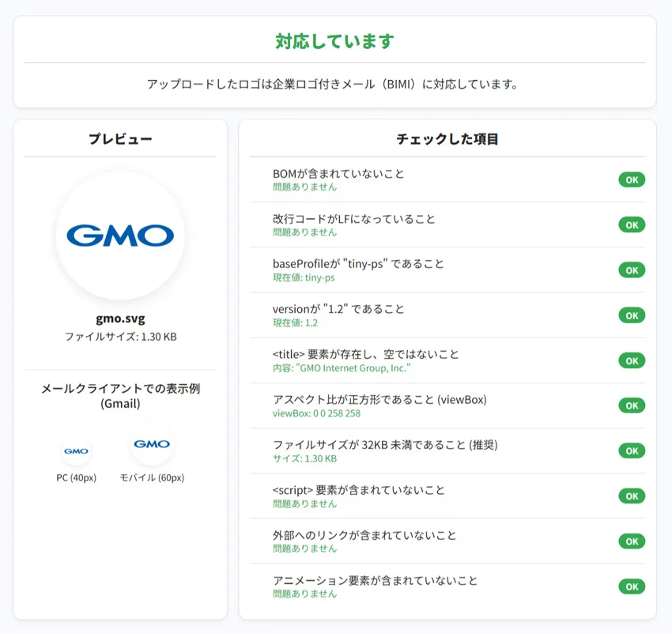Select the 対応しています heading
Image resolution: width=672 pixels, height=633 pixels.
[334, 41]
